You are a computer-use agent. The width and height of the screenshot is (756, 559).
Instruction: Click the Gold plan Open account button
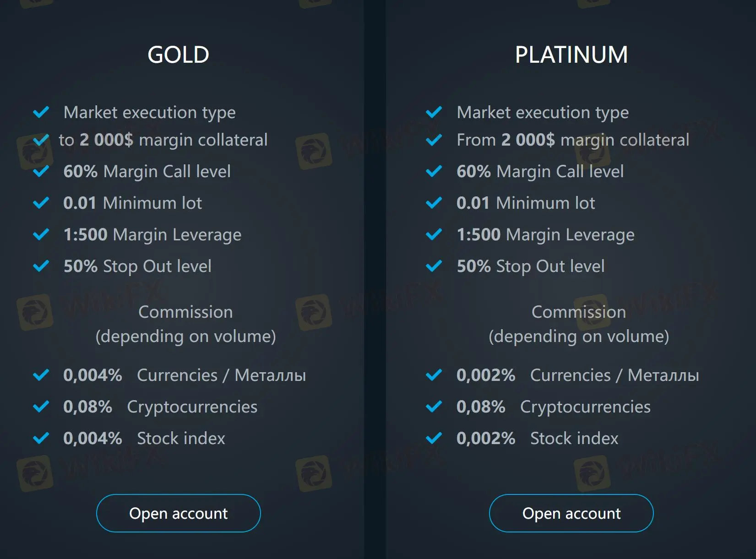[178, 513]
